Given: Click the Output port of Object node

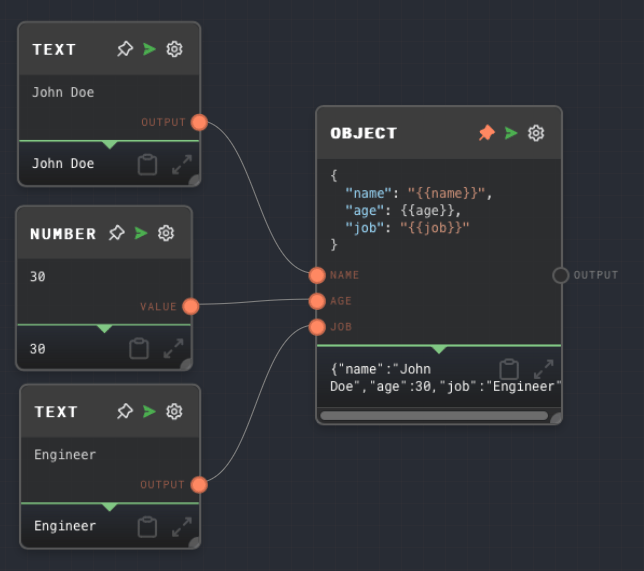Looking at the screenshot, I should (x=561, y=275).
